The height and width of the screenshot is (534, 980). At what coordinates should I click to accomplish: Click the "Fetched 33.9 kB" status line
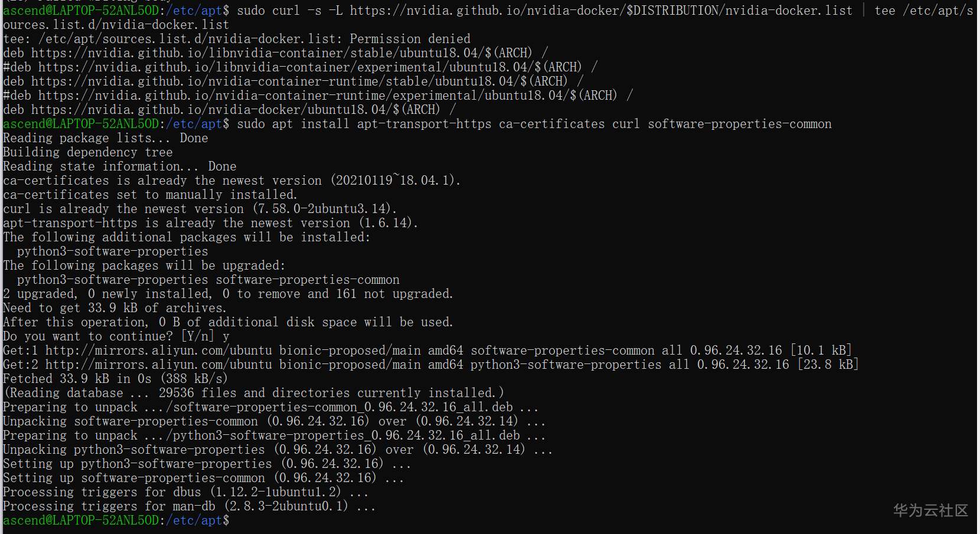[115, 379]
